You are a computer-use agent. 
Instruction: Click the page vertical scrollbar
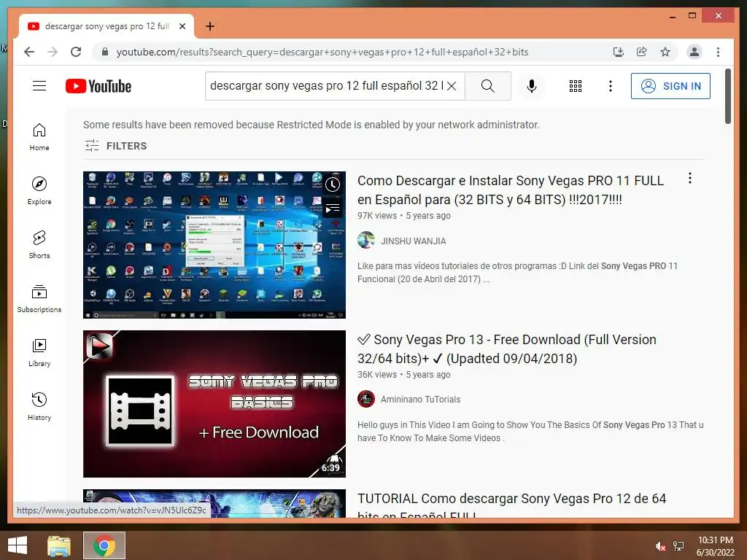point(728,96)
